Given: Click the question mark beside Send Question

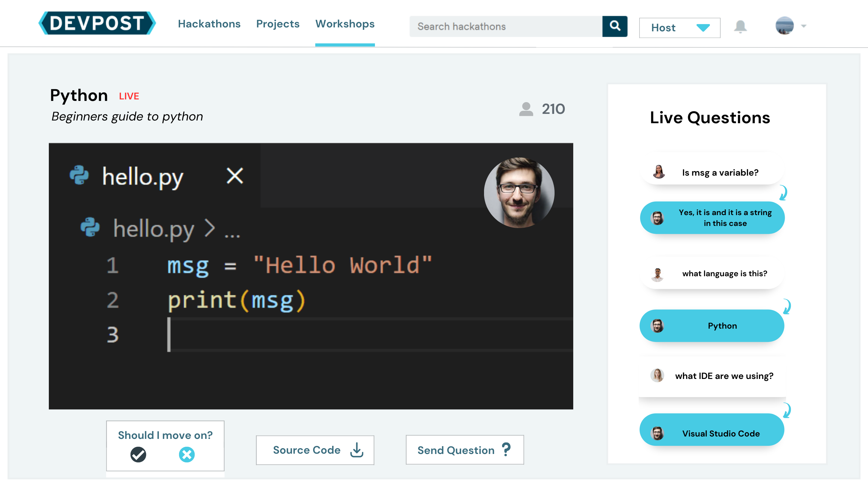Looking at the screenshot, I should (506, 450).
